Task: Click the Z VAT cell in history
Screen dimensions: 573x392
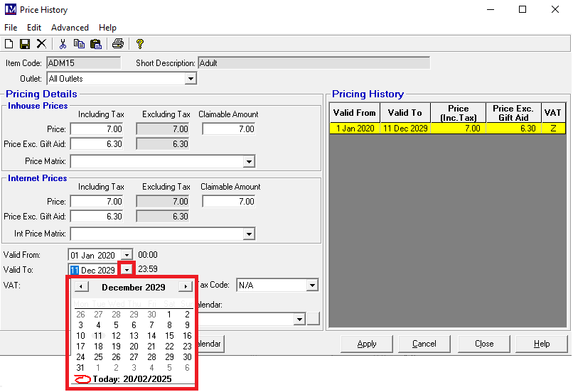Action: coord(553,129)
